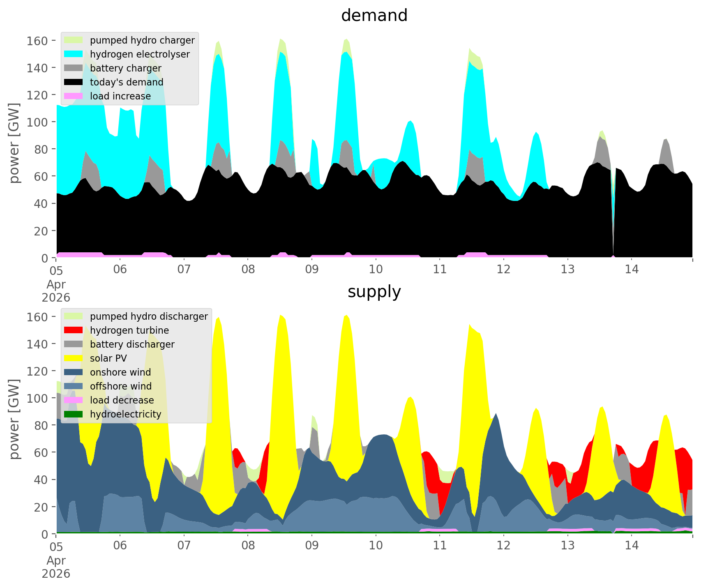Click the 'battery charger' legend label

(125, 68)
